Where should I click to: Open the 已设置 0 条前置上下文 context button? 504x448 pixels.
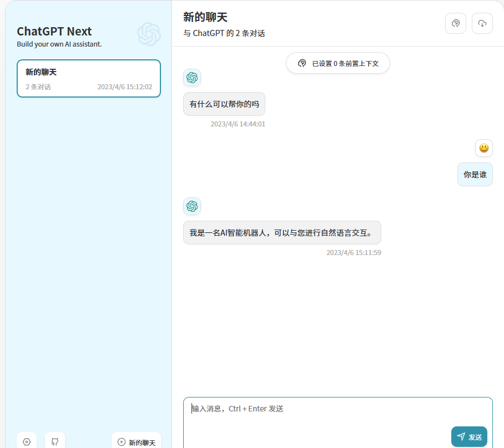338,63
